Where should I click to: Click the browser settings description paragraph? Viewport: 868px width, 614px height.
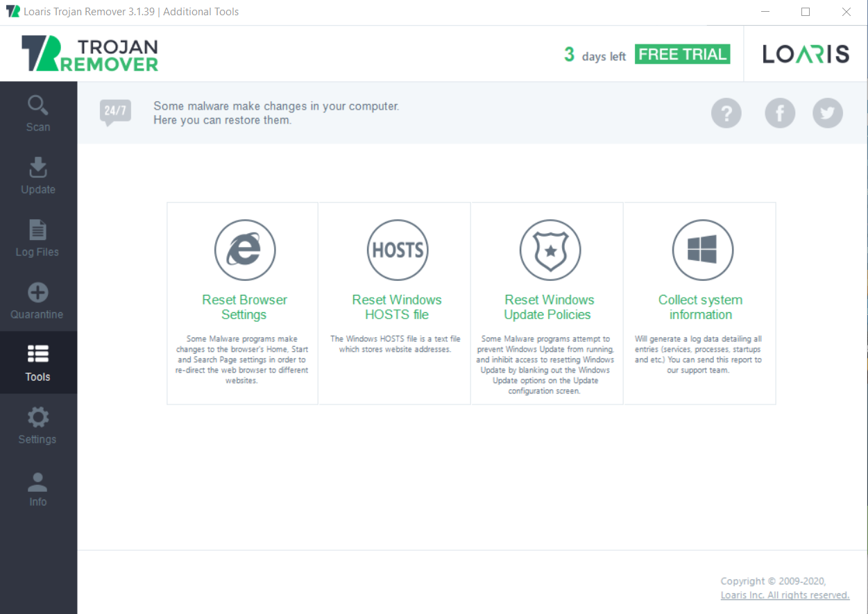(242, 360)
